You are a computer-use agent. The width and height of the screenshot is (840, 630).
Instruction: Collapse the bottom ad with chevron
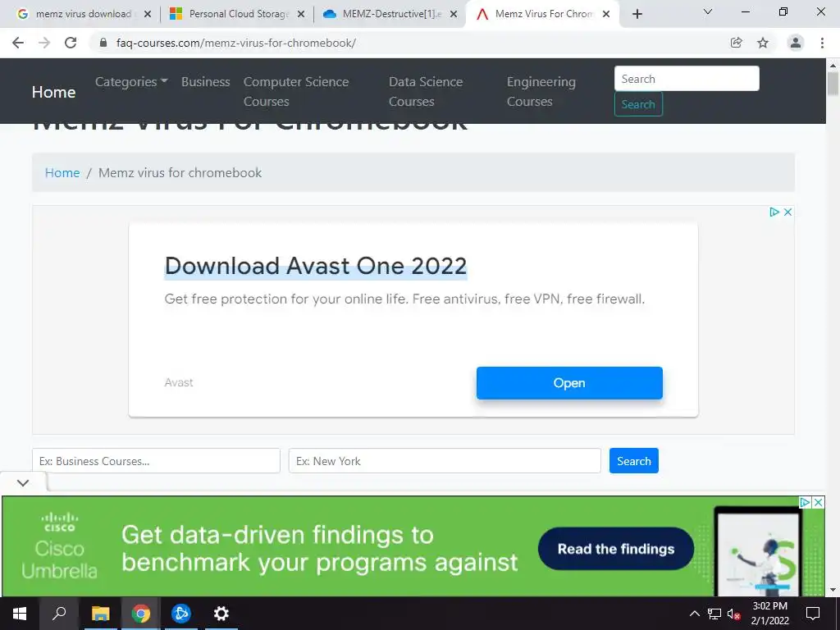pos(23,482)
